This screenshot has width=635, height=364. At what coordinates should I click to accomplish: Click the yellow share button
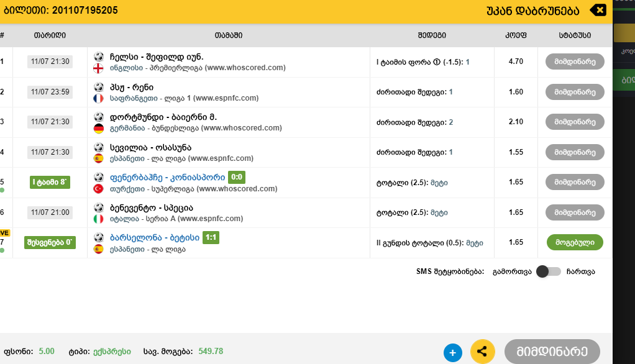(x=482, y=352)
